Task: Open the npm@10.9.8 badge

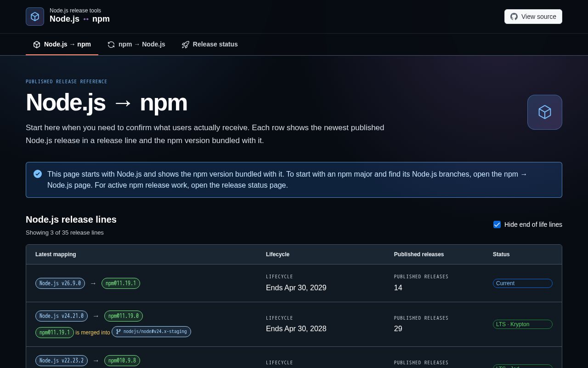Action: (x=122, y=361)
